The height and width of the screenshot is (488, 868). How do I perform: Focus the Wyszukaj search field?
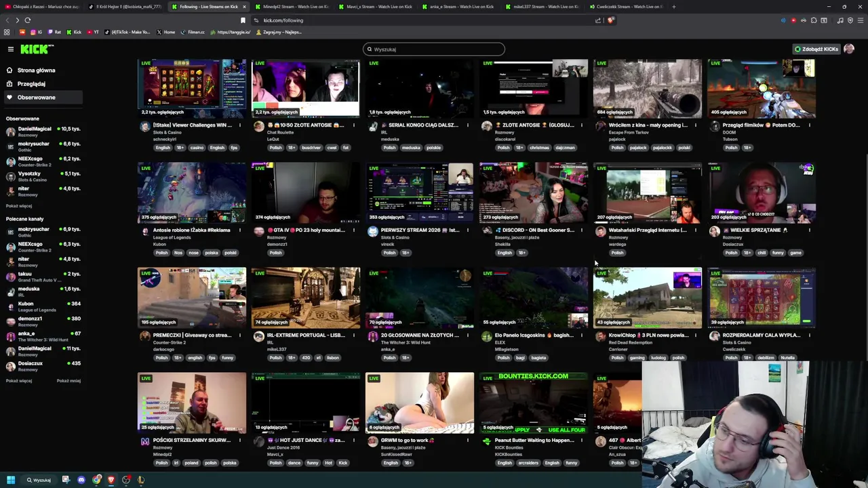[434, 49]
